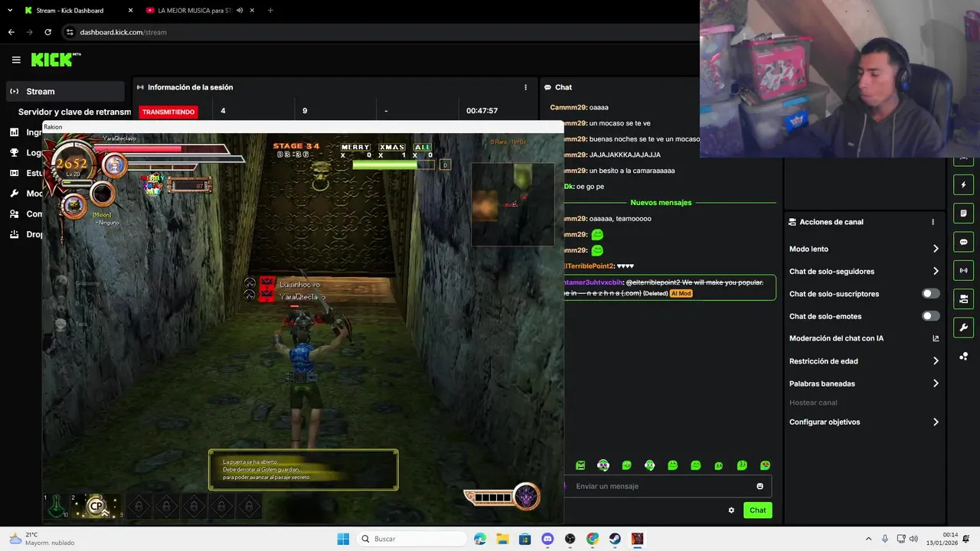The height and width of the screenshot is (551, 980).
Task: Close the YouTube tab
Action: (x=252, y=11)
